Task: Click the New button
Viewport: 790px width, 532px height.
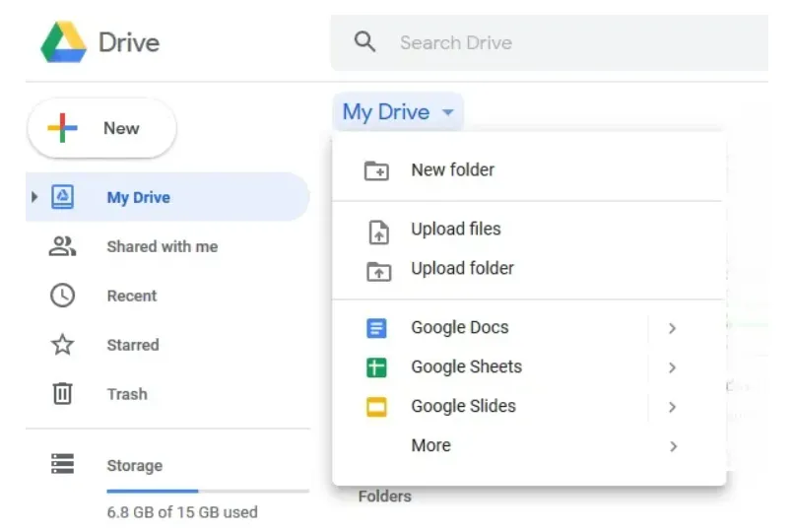Action: pos(101,128)
